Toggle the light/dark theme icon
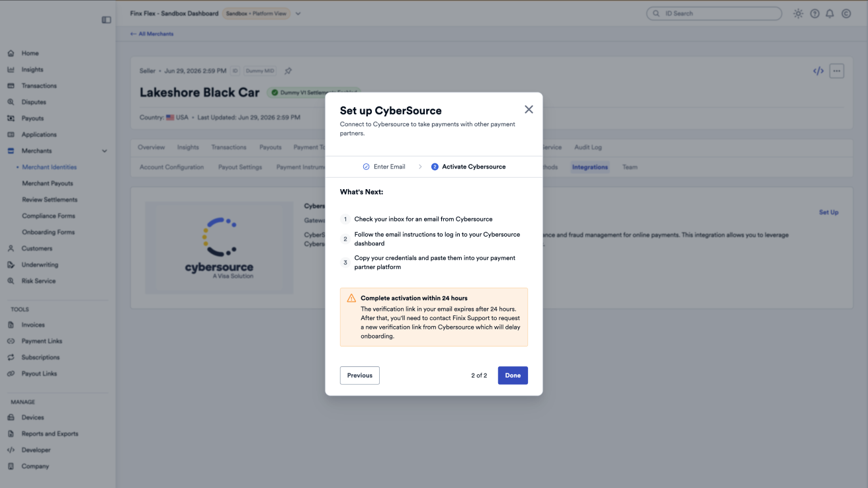The image size is (868, 488). [799, 13]
